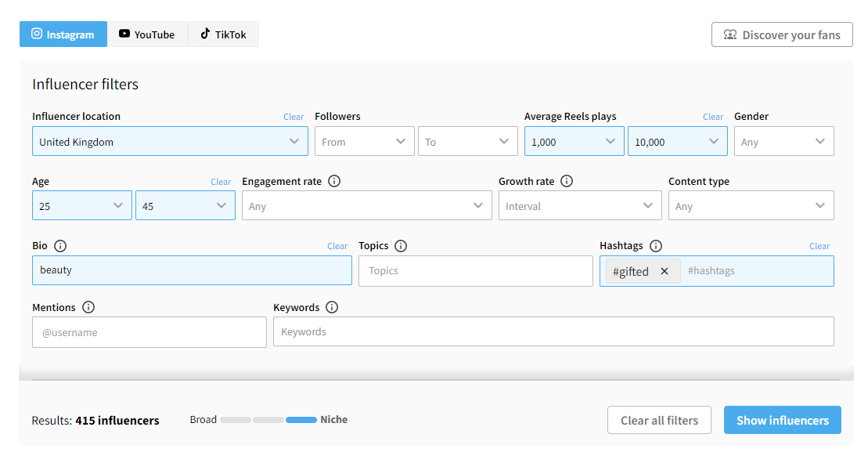Open the Gender dropdown
The height and width of the screenshot is (463, 868).
783,141
